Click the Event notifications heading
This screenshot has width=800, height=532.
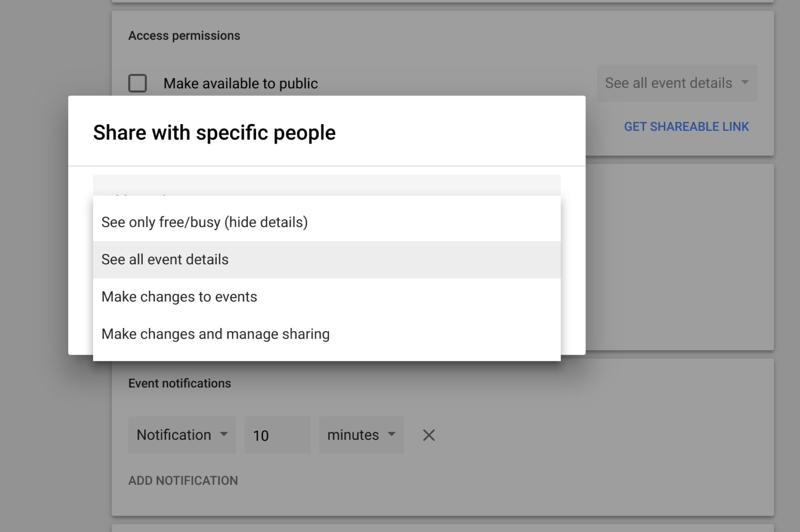point(180,383)
